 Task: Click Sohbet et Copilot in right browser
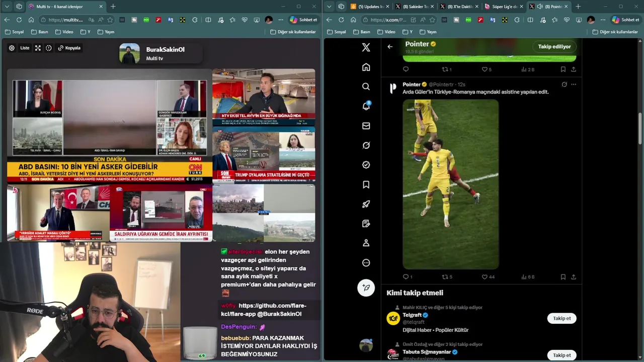(x=625, y=20)
